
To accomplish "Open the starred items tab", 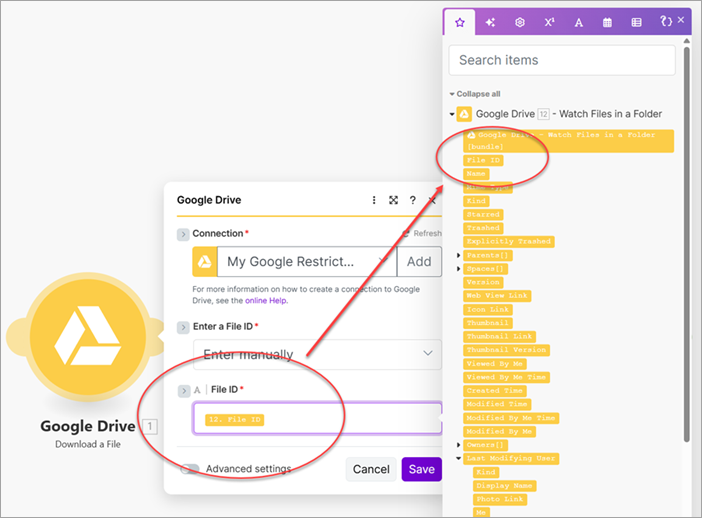I will 460,21.
